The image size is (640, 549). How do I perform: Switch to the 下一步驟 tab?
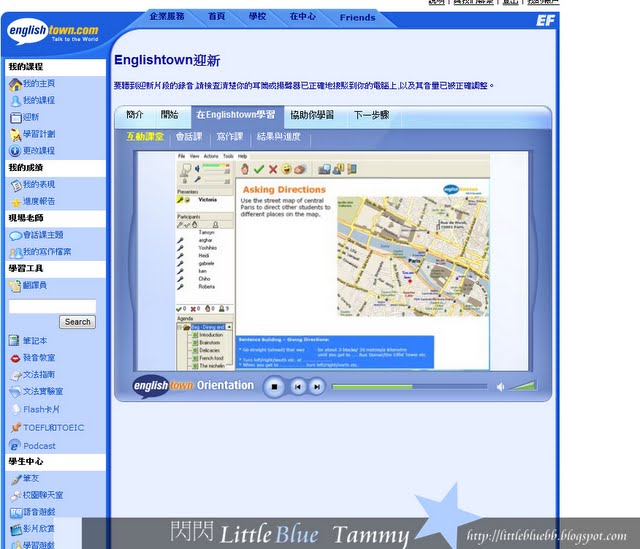tap(371, 115)
